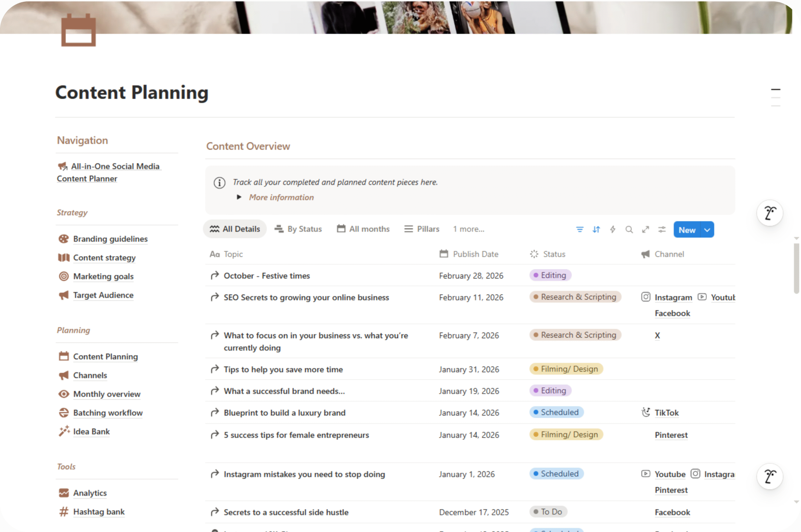Click the info icon in callout

[x=219, y=183]
